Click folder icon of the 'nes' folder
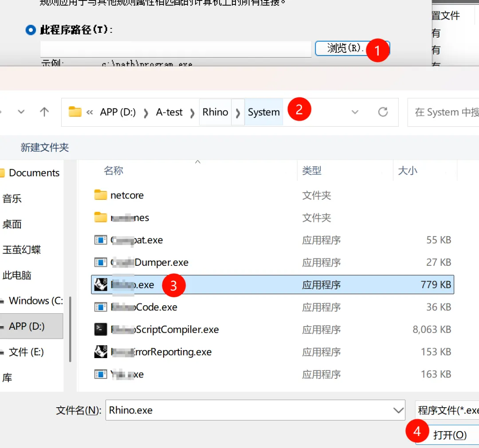Image resolution: width=479 pixels, height=448 pixels. point(101,217)
